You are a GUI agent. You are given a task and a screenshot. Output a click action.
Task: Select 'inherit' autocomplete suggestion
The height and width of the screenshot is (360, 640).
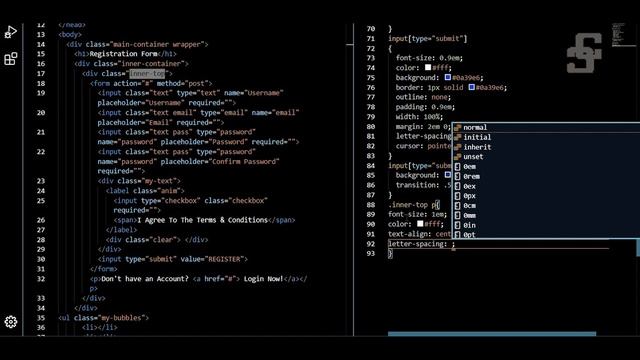(x=546, y=147)
